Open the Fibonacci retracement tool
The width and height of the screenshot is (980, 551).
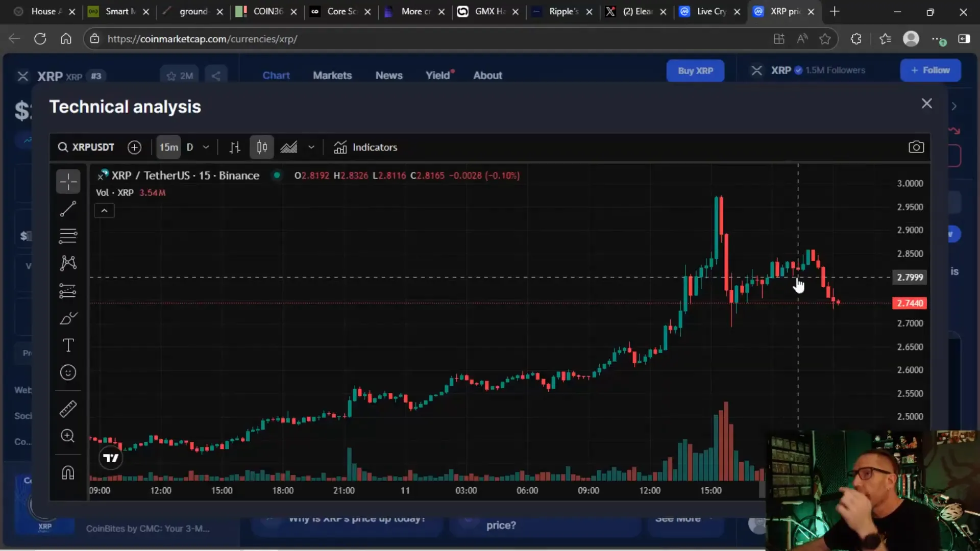pyautogui.click(x=68, y=236)
